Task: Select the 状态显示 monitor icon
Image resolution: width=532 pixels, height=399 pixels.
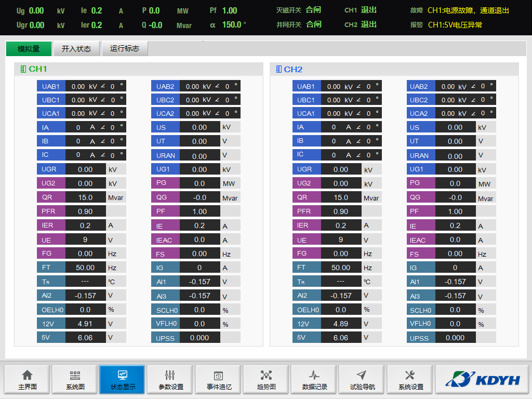Action: 123,375
